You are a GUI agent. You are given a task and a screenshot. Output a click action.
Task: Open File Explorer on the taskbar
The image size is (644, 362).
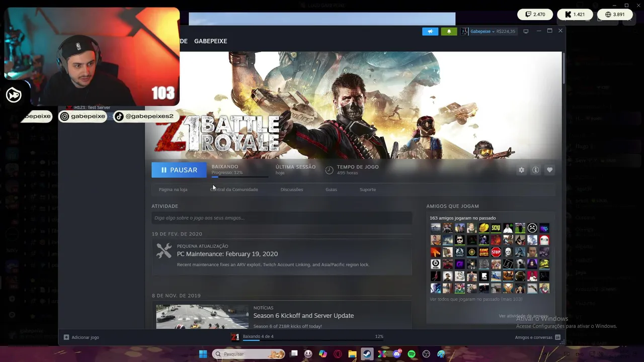click(352, 354)
